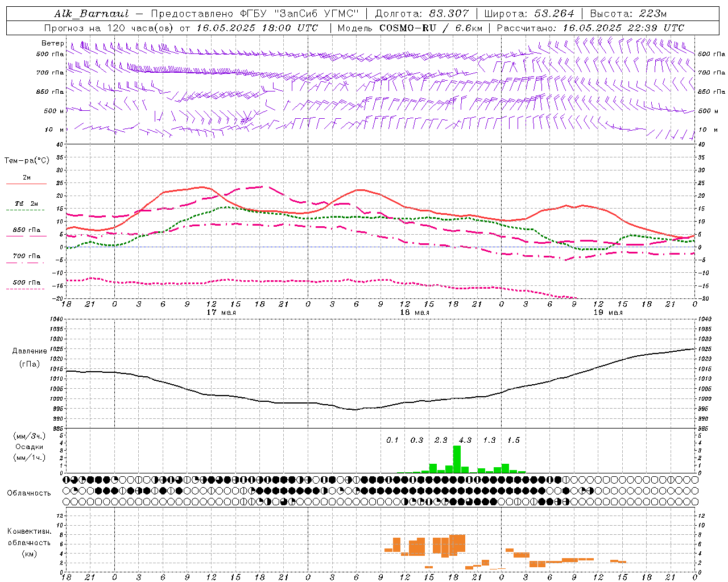The width and height of the screenshot is (728, 582).
Task: Click the station name Alk_Barnaul in header
Action: point(92,14)
